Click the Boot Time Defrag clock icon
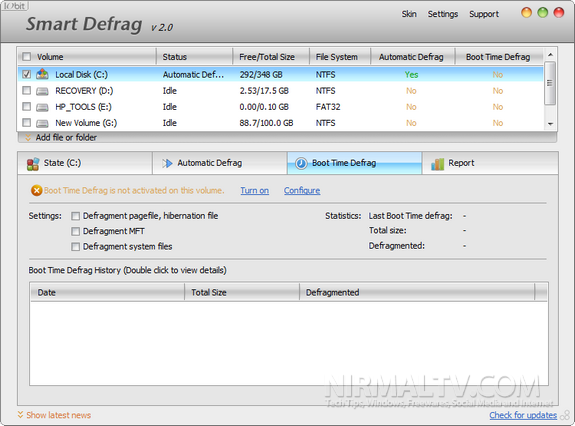This screenshot has height=426, width=575. coord(301,163)
